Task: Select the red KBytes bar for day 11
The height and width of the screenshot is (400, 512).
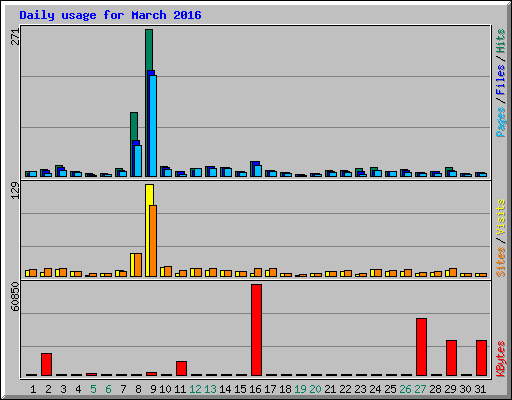Action: 181,368
